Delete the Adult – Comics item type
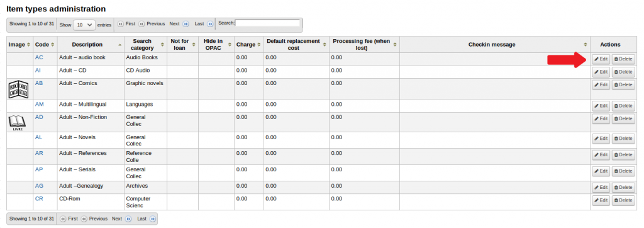Image resolution: width=644 pixels, height=228 pixels. [623, 84]
